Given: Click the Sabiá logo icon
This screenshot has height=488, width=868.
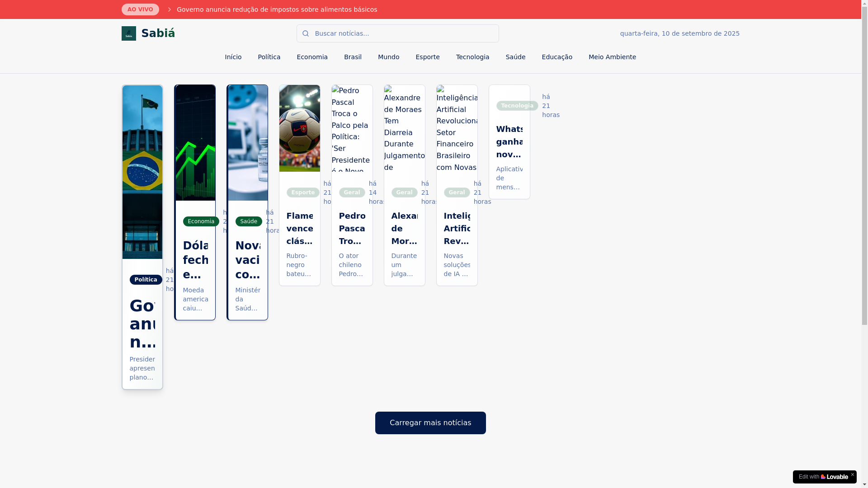Looking at the screenshot, I should [x=128, y=33].
